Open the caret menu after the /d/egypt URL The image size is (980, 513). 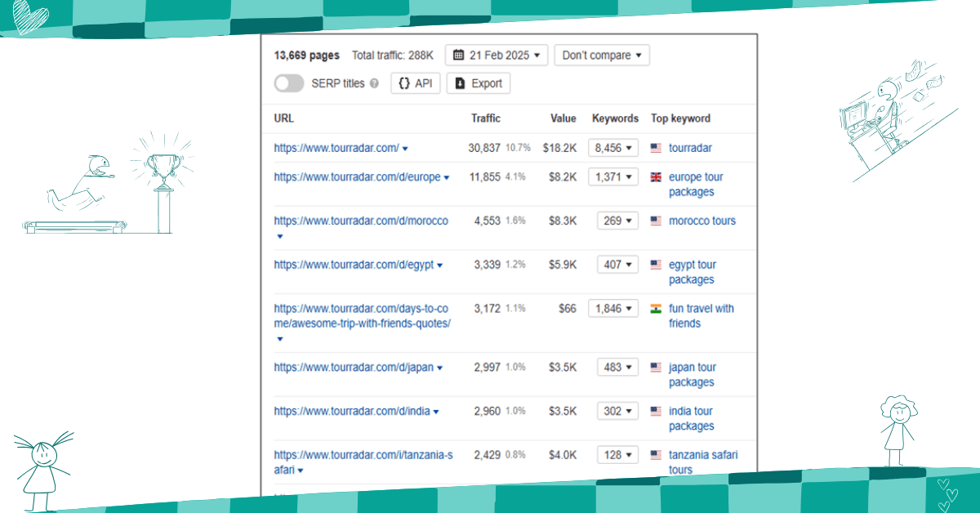tap(439, 265)
